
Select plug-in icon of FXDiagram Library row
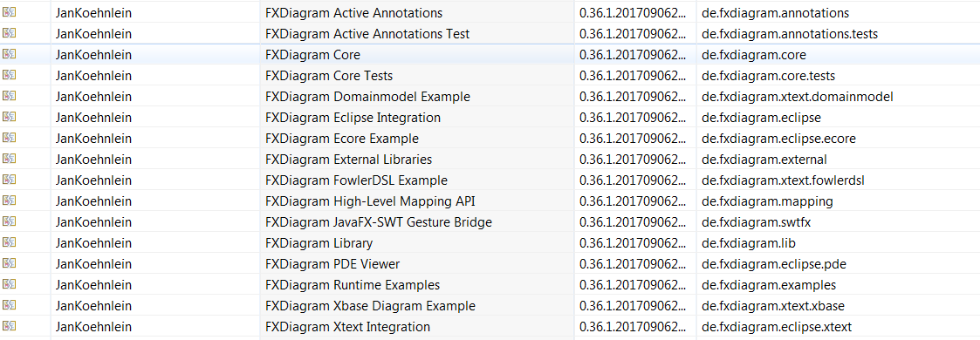pyautogui.click(x=9, y=242)
